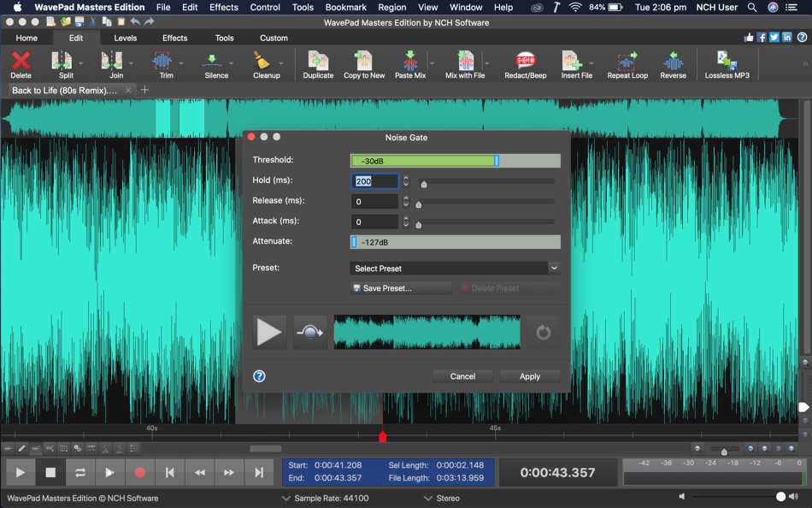This screenshot has height=508, width=812.
Task: Click the Save Preset button
Action: pos(401,288)
